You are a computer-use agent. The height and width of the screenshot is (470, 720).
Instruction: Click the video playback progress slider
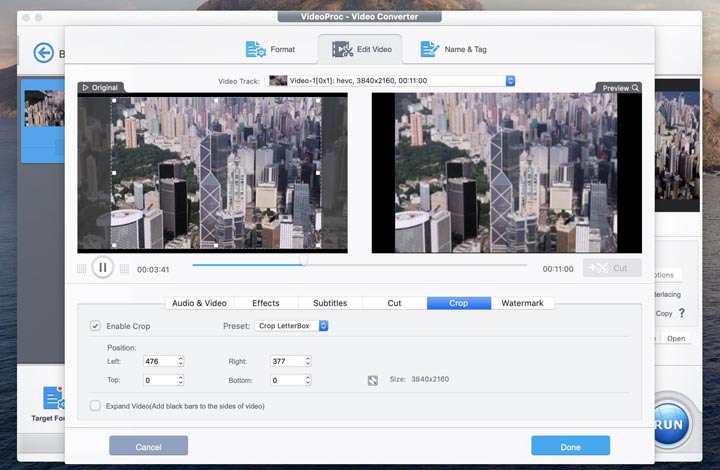tap(359, 265)
